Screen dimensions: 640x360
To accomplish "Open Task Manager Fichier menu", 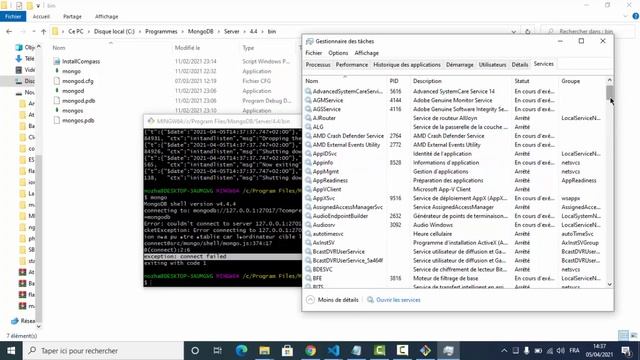I will click(313, 53).
